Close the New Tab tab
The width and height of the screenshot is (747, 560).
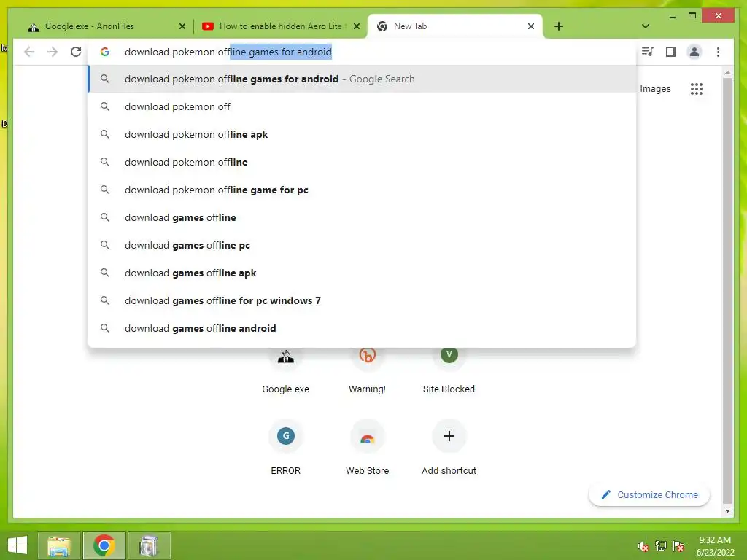coord(531,26)
